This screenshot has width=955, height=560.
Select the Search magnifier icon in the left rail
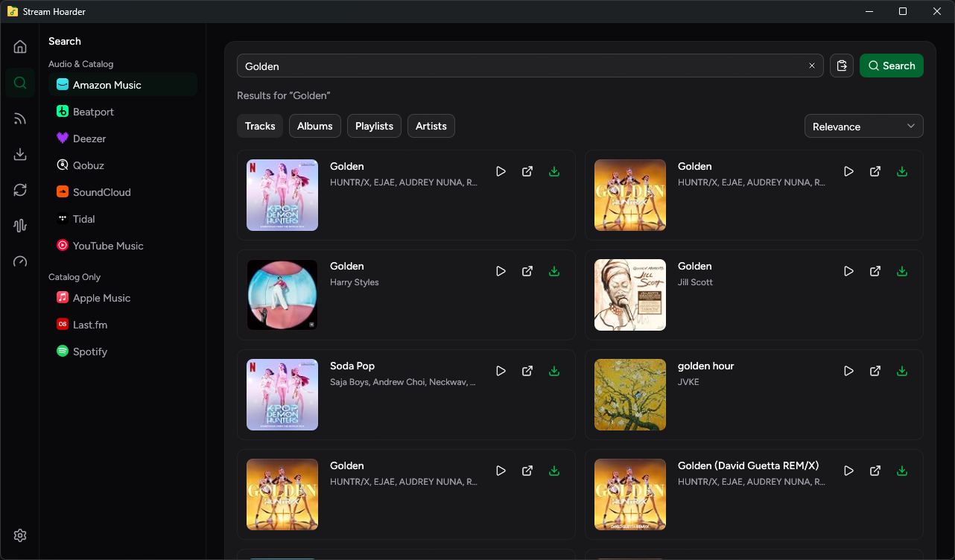coord(20,83)
